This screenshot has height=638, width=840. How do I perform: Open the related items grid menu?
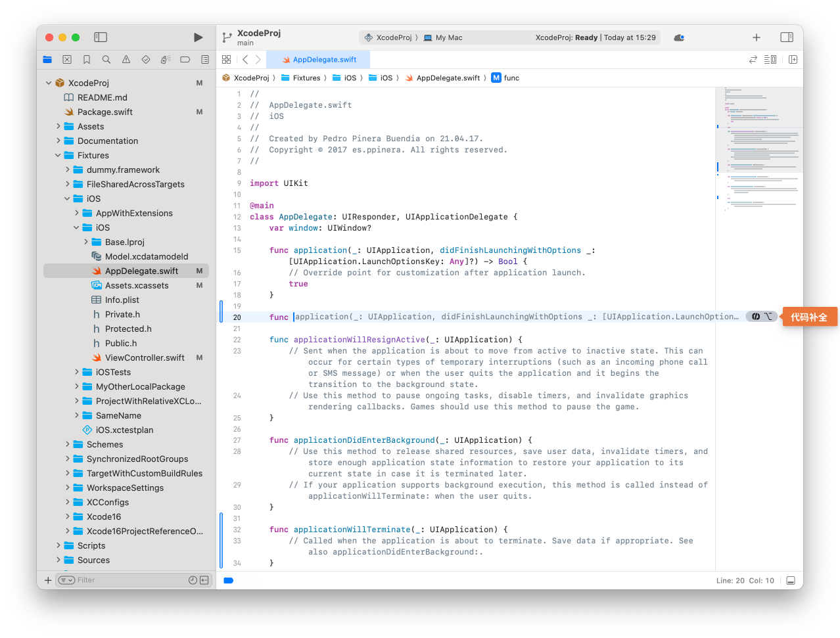click(227, 59)
